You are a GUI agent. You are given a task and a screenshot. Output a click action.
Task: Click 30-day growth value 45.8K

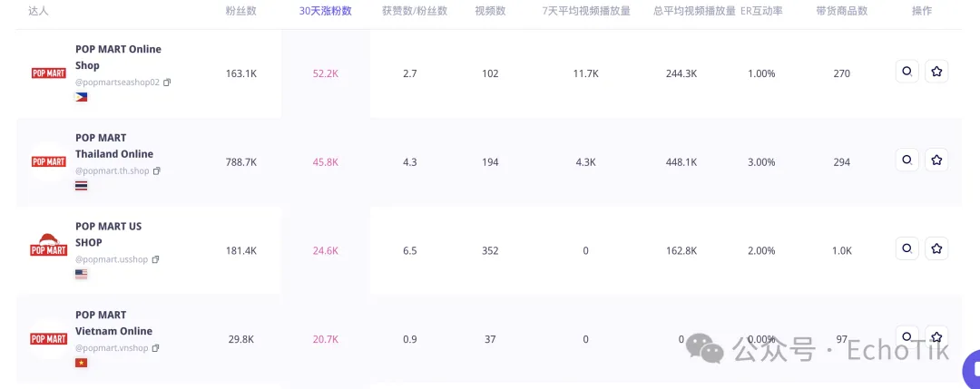pyautogui.click(x=326, y=162)
